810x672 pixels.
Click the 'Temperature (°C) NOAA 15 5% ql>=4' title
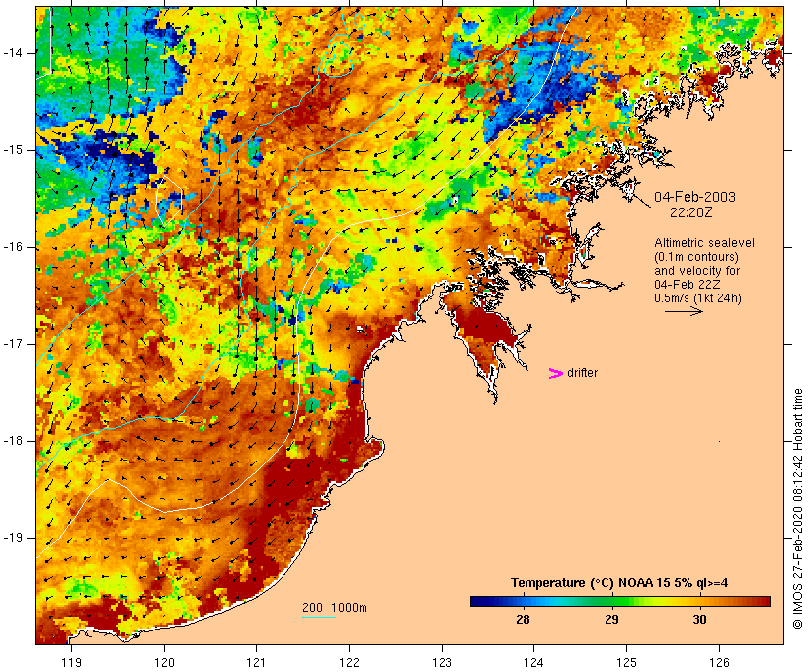pyautogui.click(x=619, y=583)
